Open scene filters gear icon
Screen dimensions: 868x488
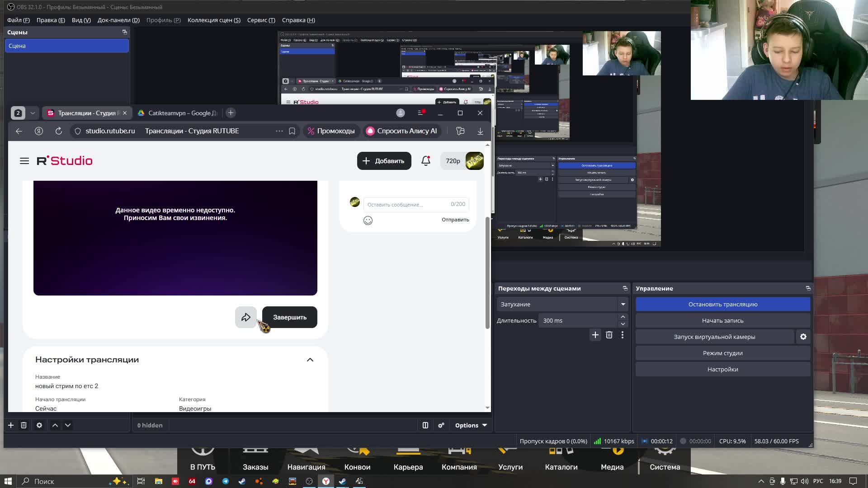[x=39, y=425]
